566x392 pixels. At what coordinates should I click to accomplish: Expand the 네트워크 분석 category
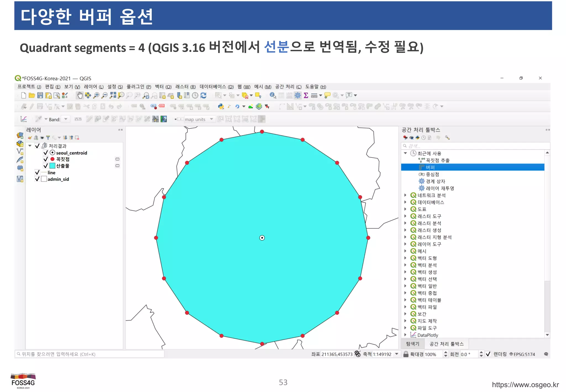click(405, 195)
